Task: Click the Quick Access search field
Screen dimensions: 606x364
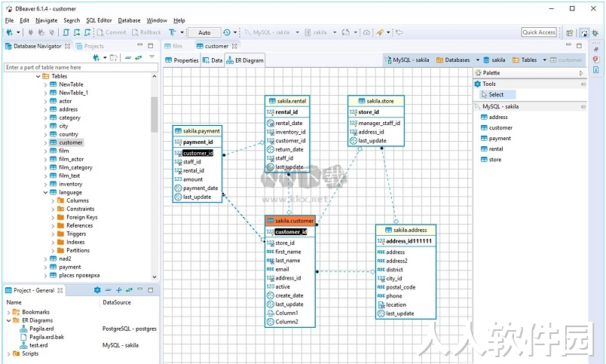Action: click(x=539, y=32)
